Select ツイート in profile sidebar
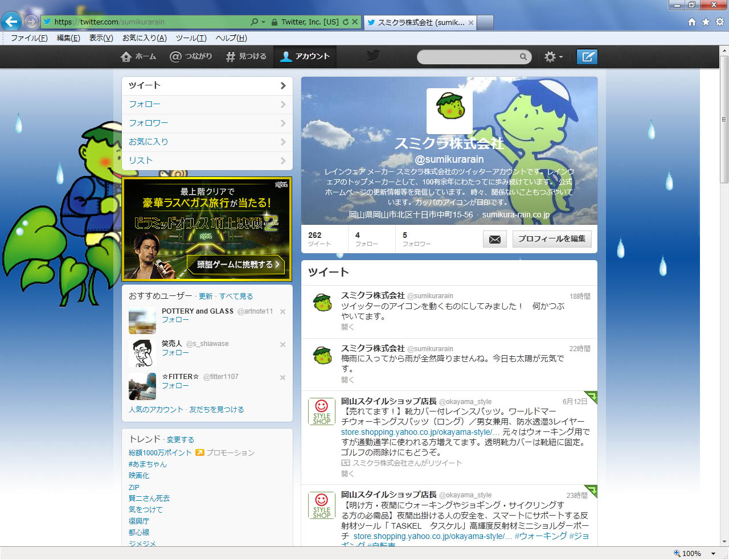 (x=207, y=86)
